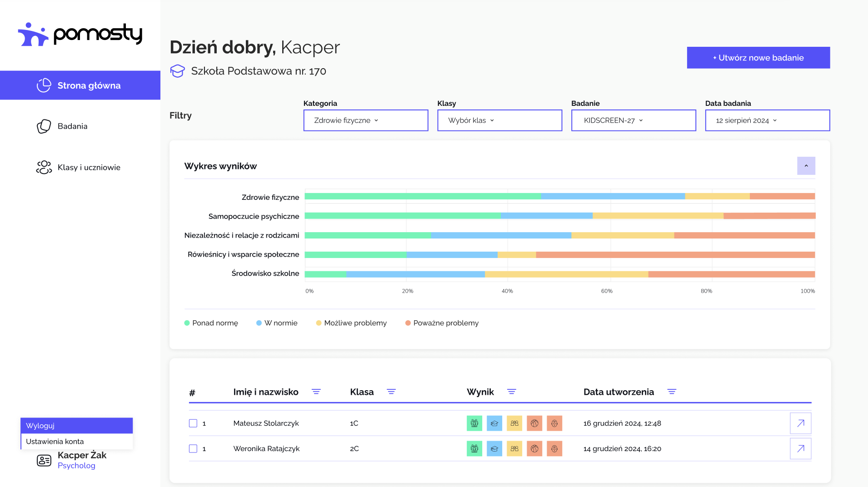868x487 pixels.
Task: Click Wyloguj to log out
Action: point(76,426)
